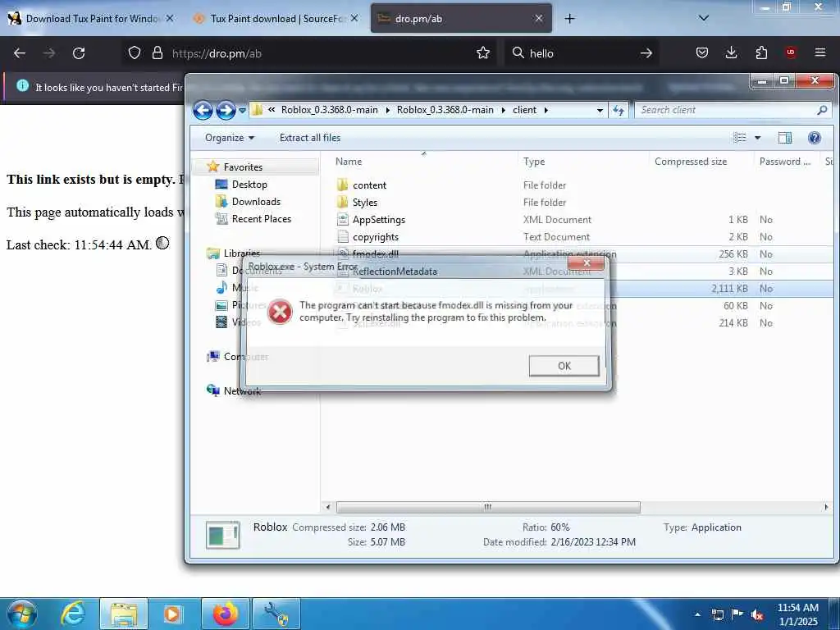Close the Roblox.exe System Error dialog
Image resolution: width=840 pixels, height=630 pixels.
(587, 263)
